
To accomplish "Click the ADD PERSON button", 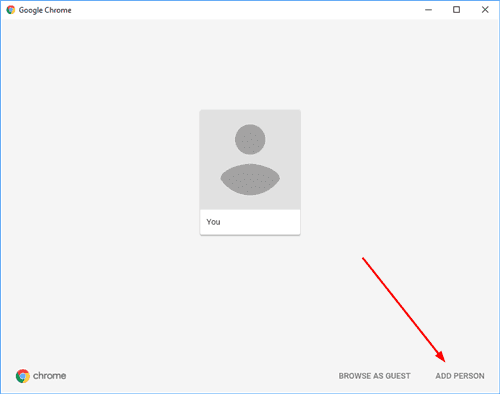I will click(x=460, y=376).
